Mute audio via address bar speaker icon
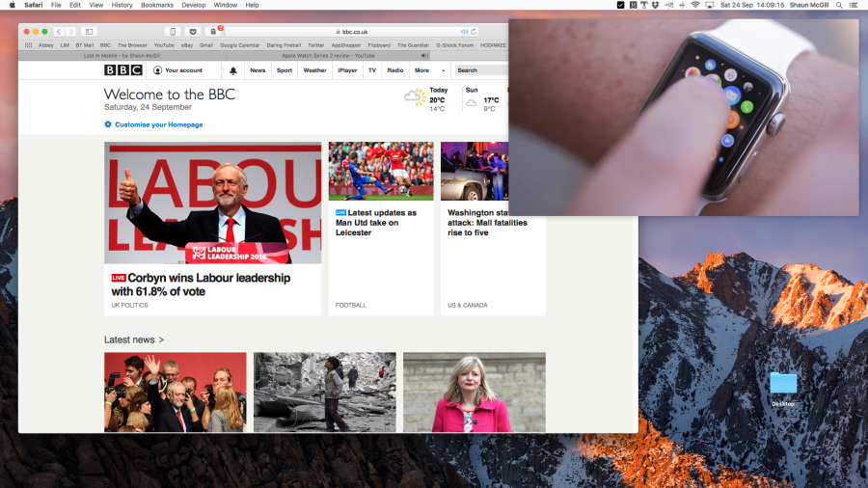This screenshot has height=488, width=868. [x=464, y=32]
